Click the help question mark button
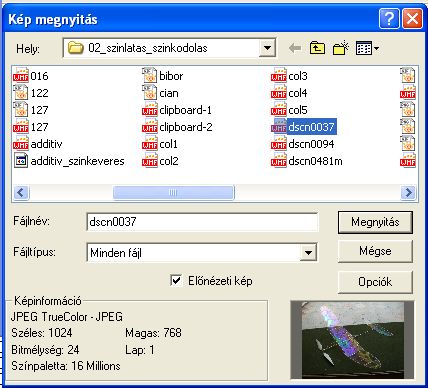428x388 pixels. (x=389, y=19)
